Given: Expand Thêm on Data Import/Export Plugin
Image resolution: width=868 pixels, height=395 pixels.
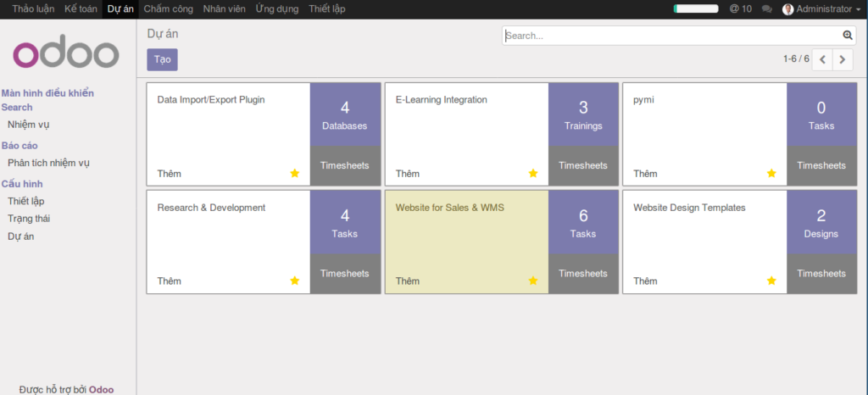Looking at the screenshot, I should tap(169, 174).
